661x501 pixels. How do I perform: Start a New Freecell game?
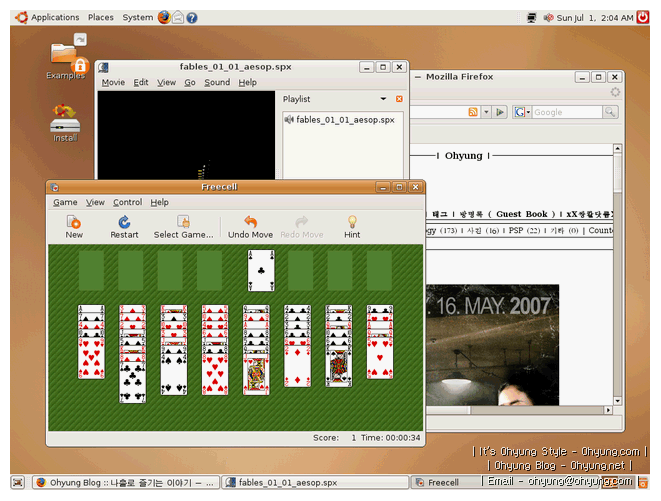pos(74,227)
